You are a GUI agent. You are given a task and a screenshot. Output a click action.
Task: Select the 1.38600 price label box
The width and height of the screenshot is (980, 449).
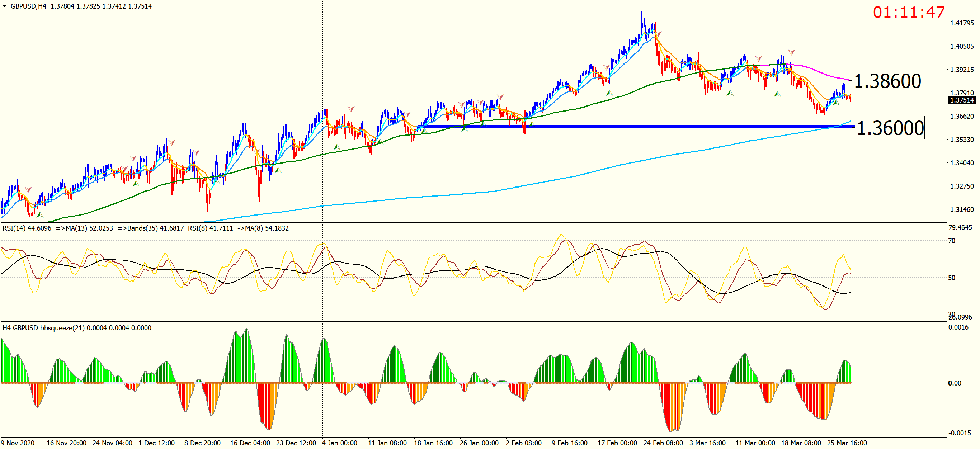tap(887, 81)
